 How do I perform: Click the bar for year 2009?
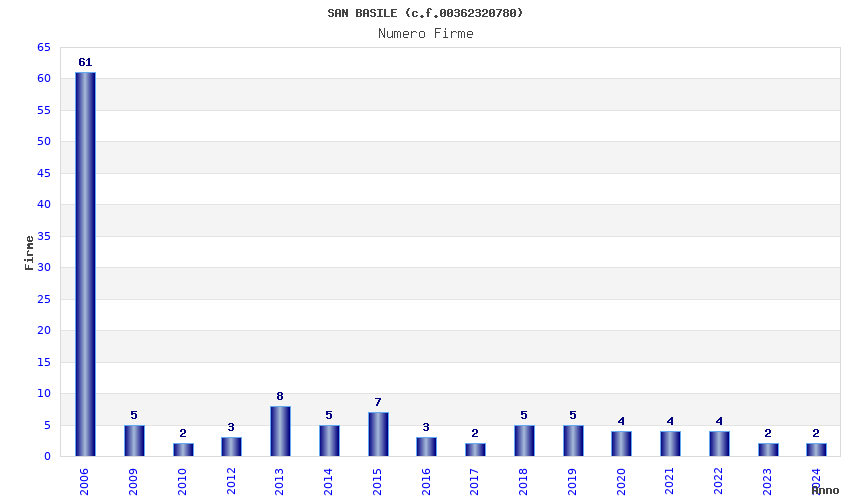coord(134,440)
